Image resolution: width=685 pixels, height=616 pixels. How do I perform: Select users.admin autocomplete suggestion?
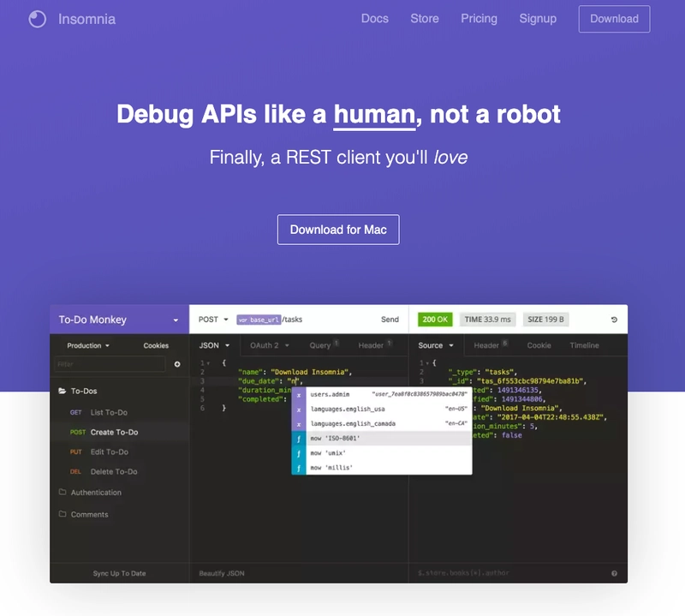tap(382, 394)
